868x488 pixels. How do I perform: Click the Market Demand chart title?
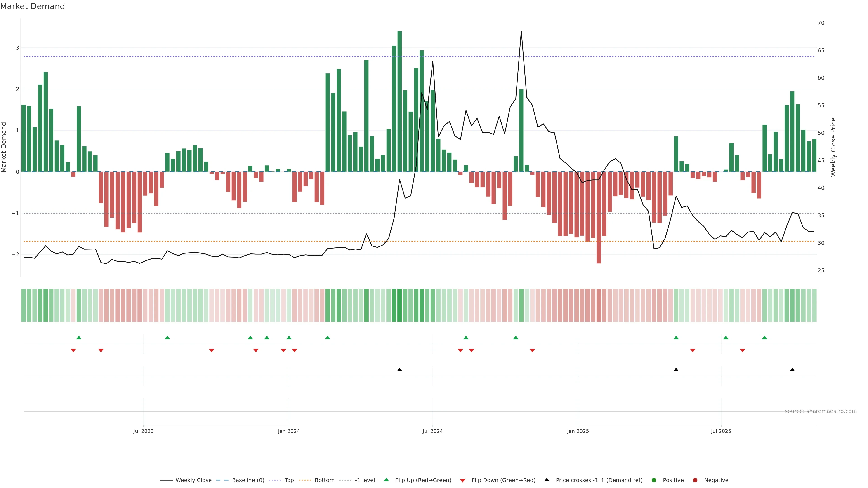pyautogui.click(x=32, y=6)
